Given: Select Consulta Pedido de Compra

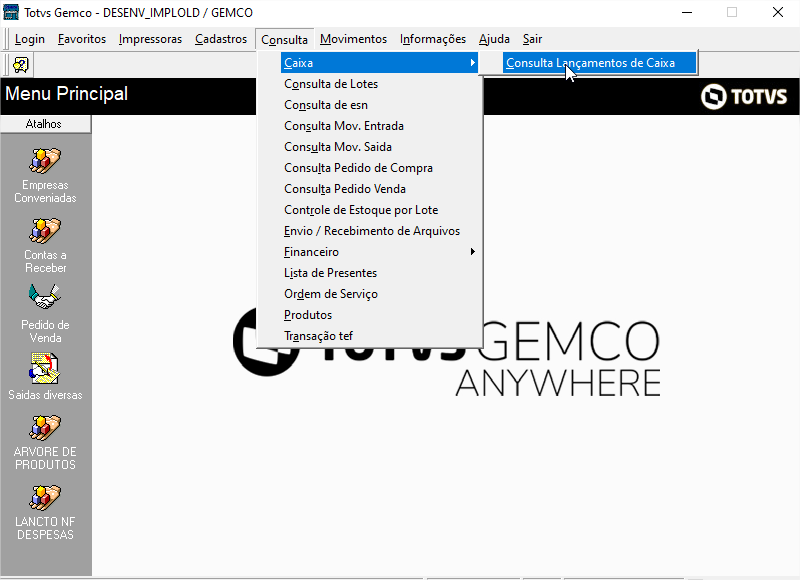Looking at the screenshot, I should (x=380, y=167).
